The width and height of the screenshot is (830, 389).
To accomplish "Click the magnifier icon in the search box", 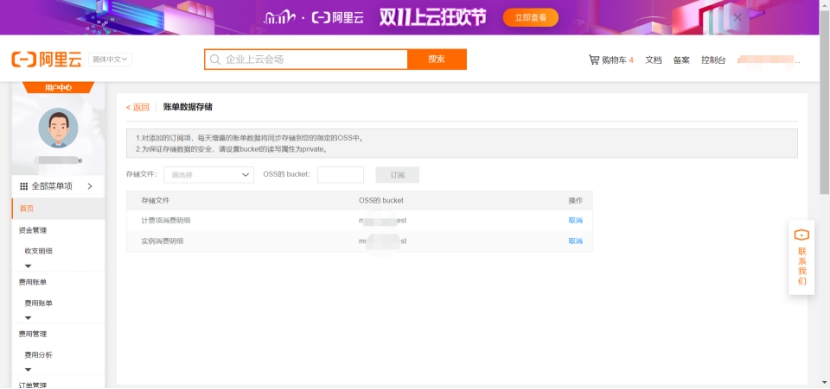I will coord(215,59).
